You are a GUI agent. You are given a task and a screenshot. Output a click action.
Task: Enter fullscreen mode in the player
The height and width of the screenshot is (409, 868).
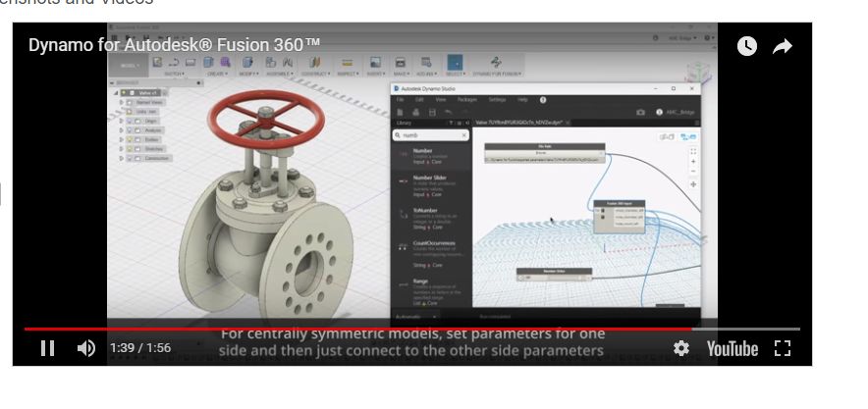783,348
